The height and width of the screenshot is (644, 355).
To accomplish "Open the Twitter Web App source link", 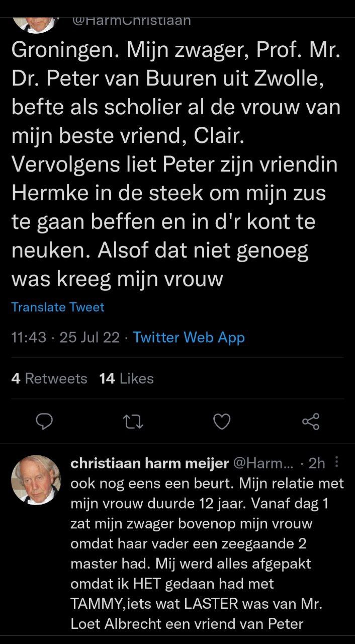I will click(x=189, y=337).
